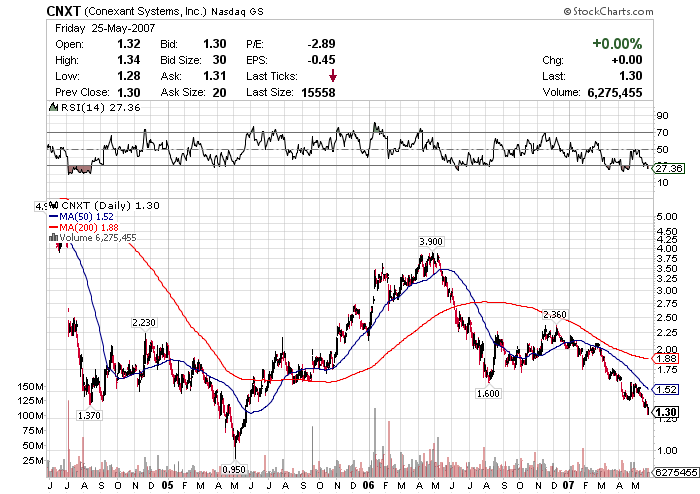Click the Ask value 1.31
The width and height of the screenshot is (700, 494).
pos(215,76)
